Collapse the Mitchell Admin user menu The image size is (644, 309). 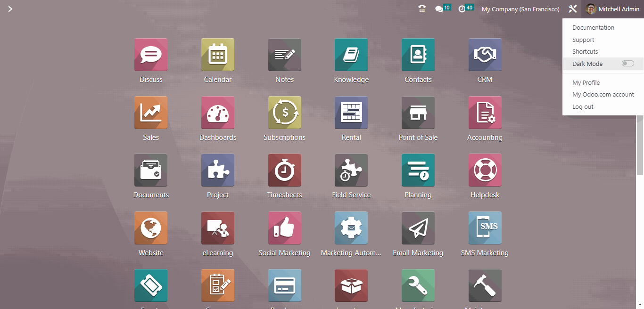tap(612, 9)
